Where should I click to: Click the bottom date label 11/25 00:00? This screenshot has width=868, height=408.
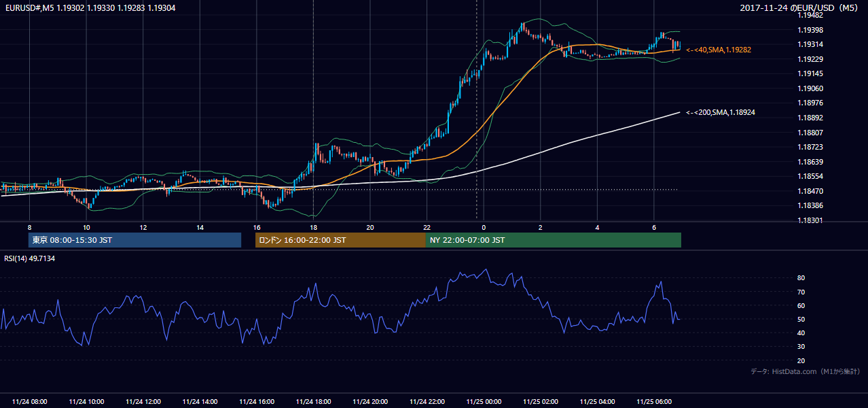pyautogui.click(x=484, y=402)
